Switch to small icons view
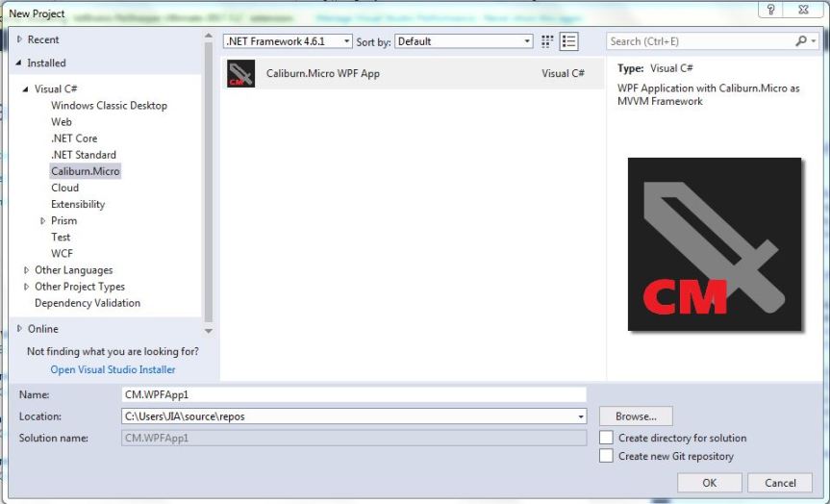The height and width of the screenshot is (504, 830). pyautogui.click(x=547, y=41)
